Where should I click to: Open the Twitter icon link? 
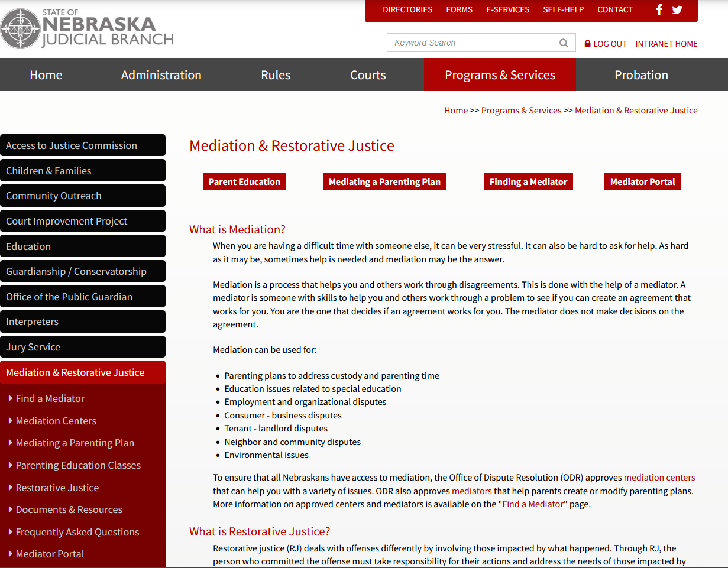pyautogui.click(x=677, y=9)
